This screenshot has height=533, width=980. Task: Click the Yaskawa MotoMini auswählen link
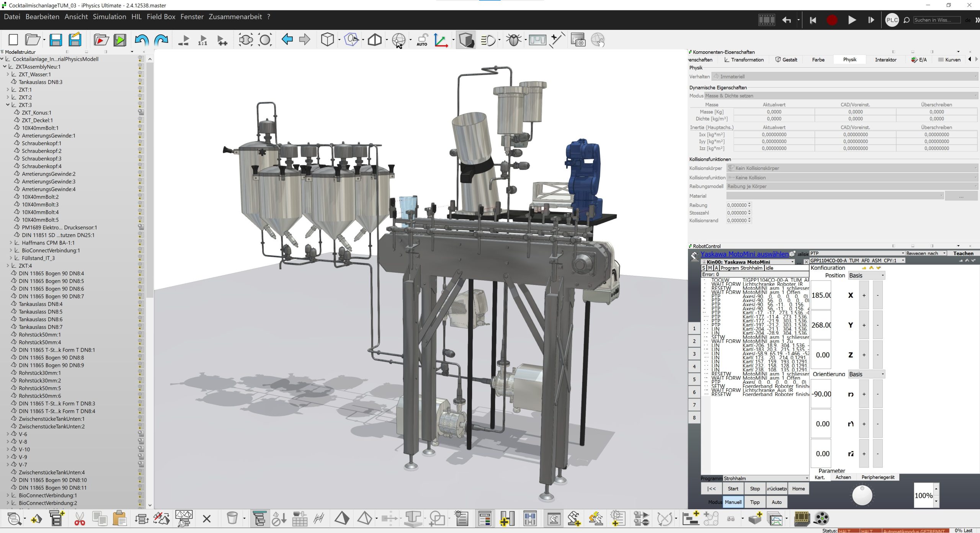[x=744, y=254]
